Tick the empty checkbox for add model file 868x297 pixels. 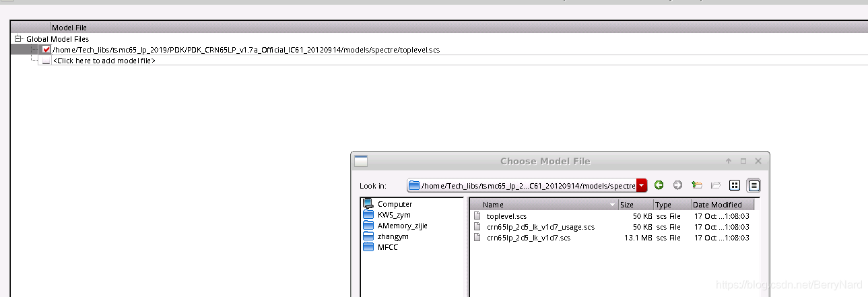click(x=46, y=61)
